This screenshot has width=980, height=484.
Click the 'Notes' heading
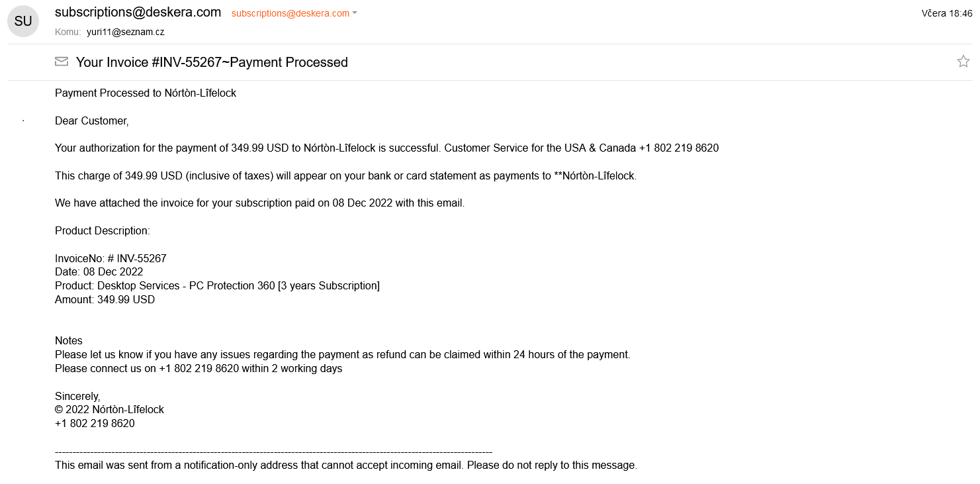click(x=69, y=340)
